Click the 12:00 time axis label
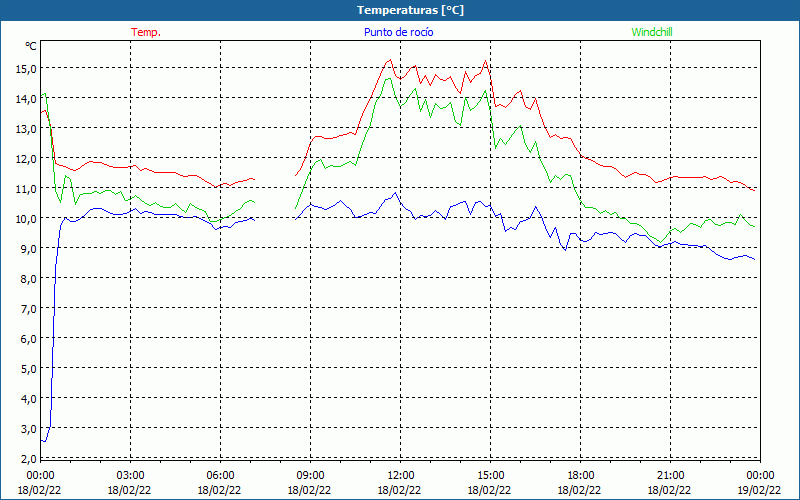The width and height of the screenshot is (800, 500). 400,476
